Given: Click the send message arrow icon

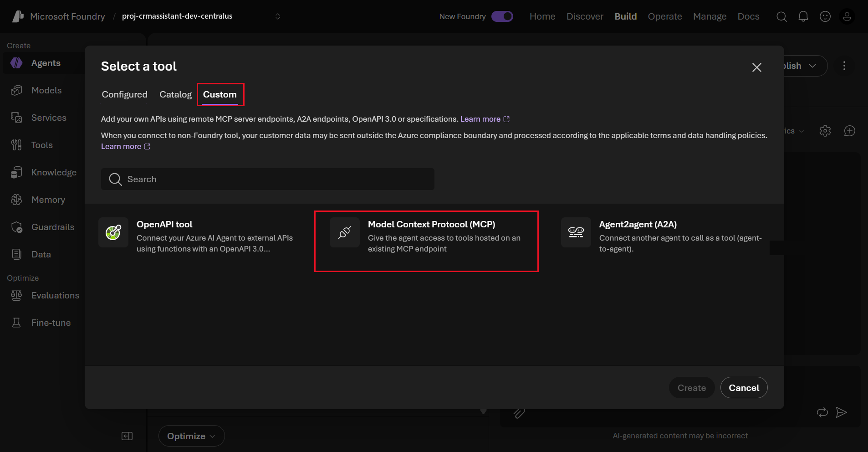Looking at the screenshot, I should tap(842, 412).
